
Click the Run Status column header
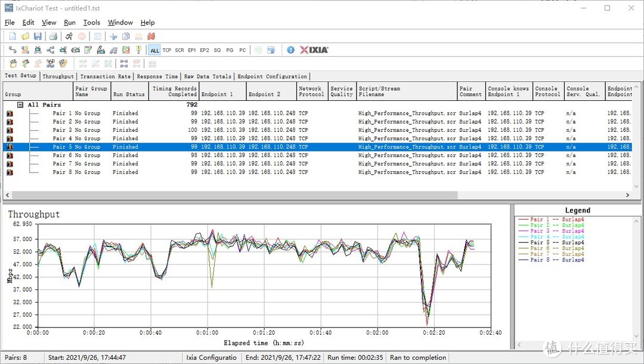(x=129, y=94)
